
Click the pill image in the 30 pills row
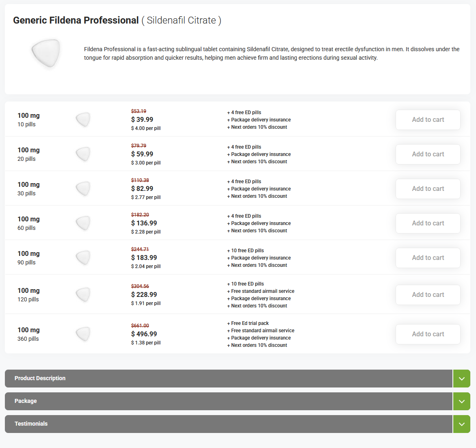pos(83,189)
